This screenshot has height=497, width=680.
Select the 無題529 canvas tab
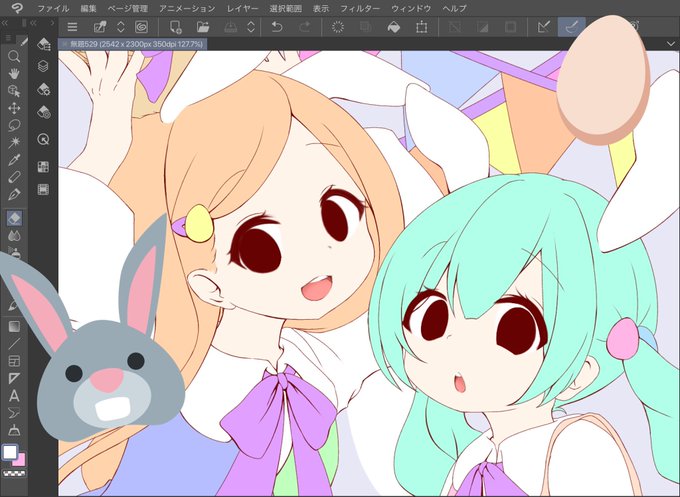pos(133,44)
